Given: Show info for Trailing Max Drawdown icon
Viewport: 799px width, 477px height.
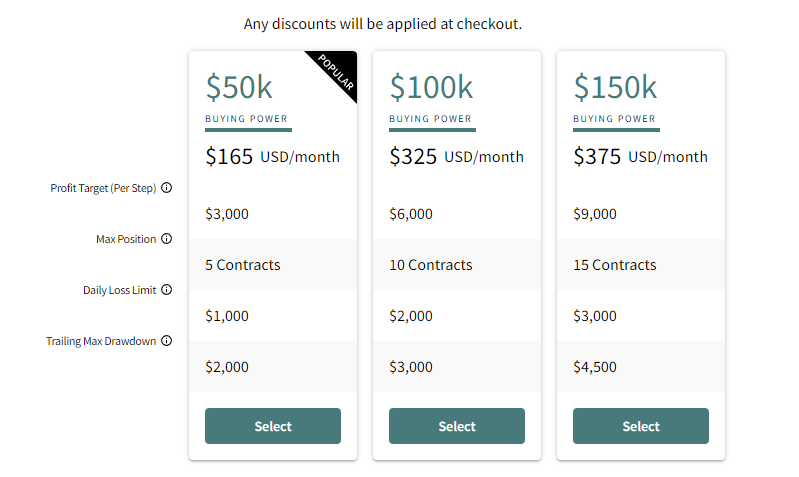Looking at the screenshot, I should (167, 341).
